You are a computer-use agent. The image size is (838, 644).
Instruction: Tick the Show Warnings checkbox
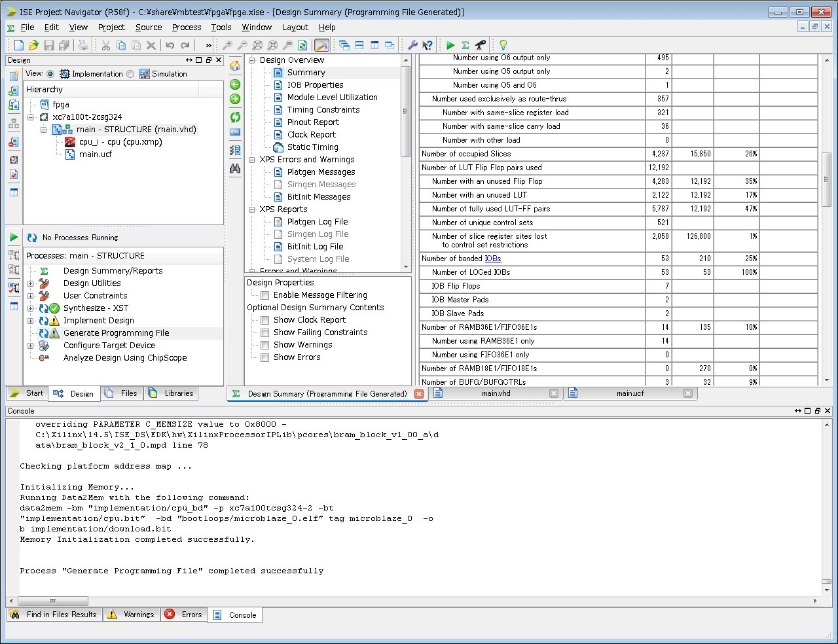click(264, 346)
